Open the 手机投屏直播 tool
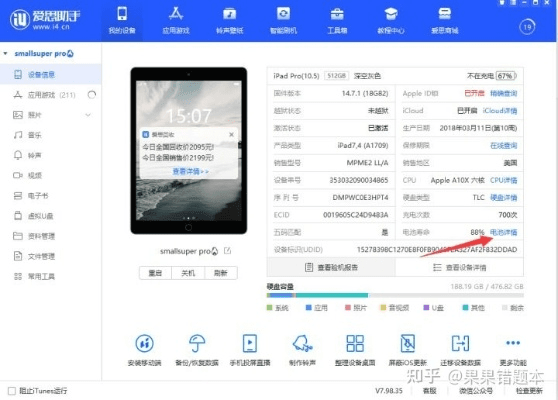 pyautogui.click(x=250, y=350)
